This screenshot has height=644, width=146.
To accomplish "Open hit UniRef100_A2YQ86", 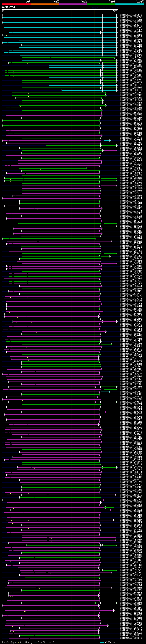I will (x=131, y=75).
